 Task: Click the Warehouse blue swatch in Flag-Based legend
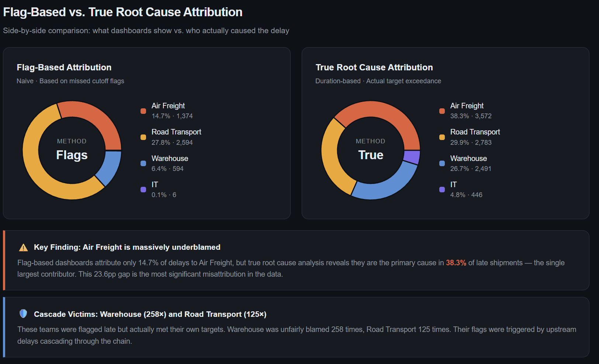tap(143, 164)
